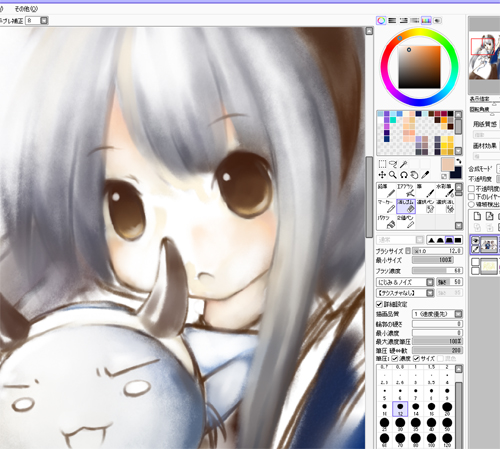This screenshot has width=500, height=449.
Task: Select the top layer thumbnail
Action: (x=489, y=244)
